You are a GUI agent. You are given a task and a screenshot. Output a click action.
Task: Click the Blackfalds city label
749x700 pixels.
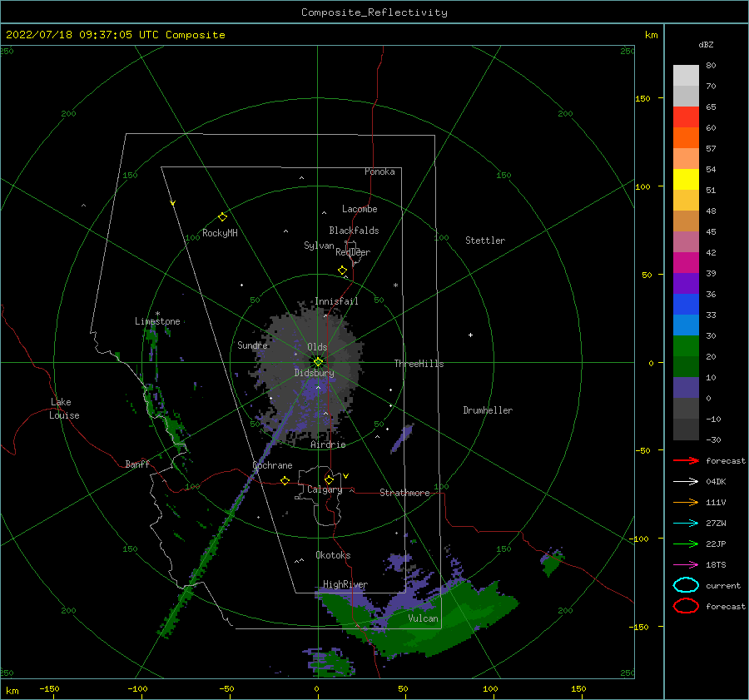point(354,231)
